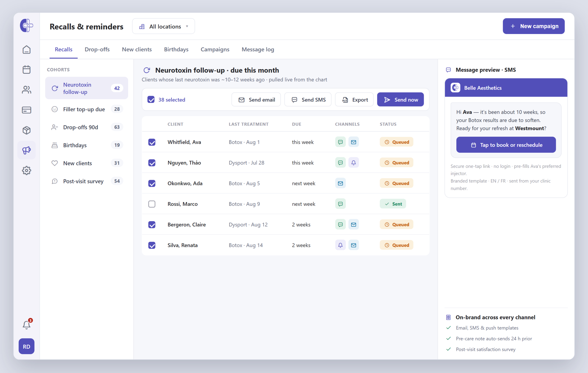Open the Marketing megaphone icon in sidebar
Image resolution: width=588 pixels, height=373 pixels.
point(26,150)
